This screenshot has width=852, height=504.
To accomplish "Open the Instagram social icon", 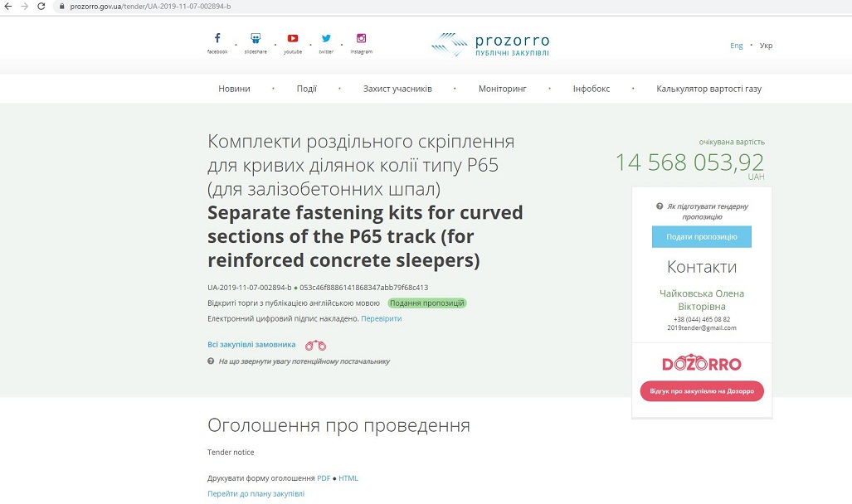I will [361, 39].
